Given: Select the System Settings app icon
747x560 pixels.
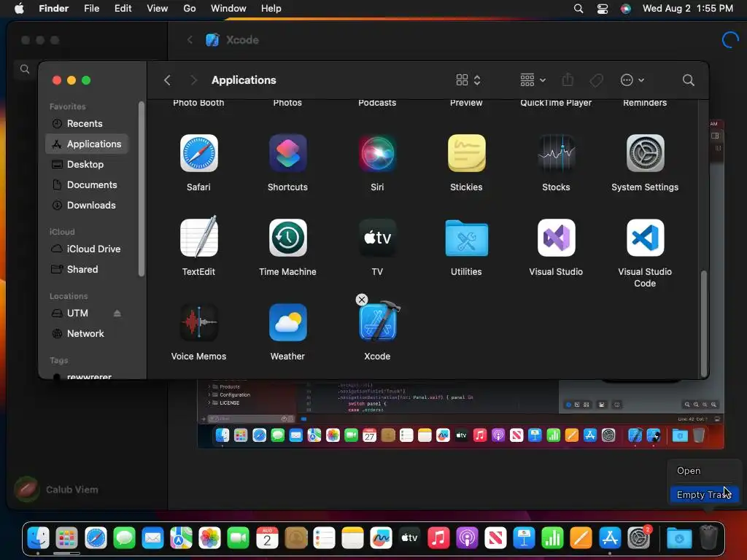Looking at the screenshot, I should click(645, 153).
